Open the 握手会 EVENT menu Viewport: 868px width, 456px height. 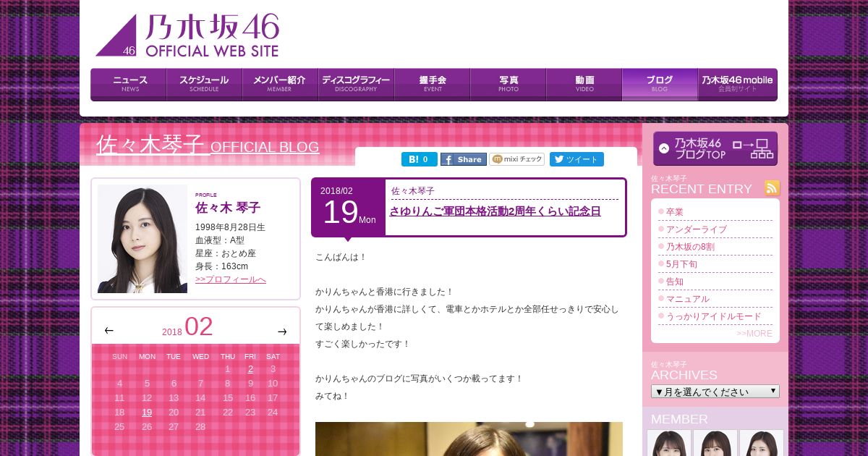tap(433, 84)
